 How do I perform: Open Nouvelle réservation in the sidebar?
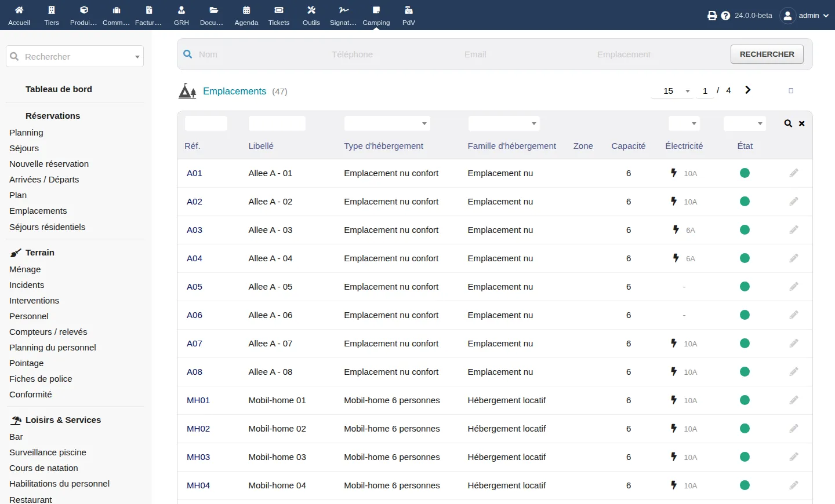click(x=49, y=164)
